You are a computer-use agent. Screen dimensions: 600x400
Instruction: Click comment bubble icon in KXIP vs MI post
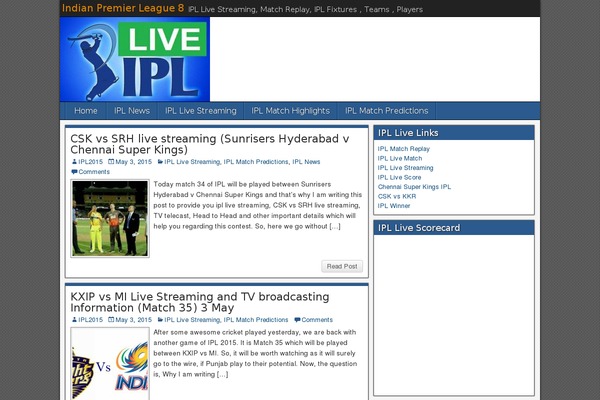[x=297, y=320]
